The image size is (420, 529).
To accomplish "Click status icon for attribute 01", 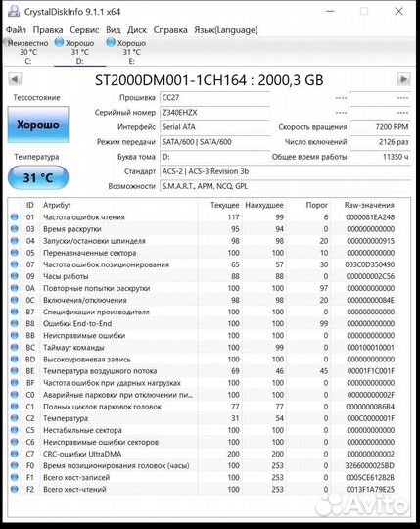I will 15,217.
